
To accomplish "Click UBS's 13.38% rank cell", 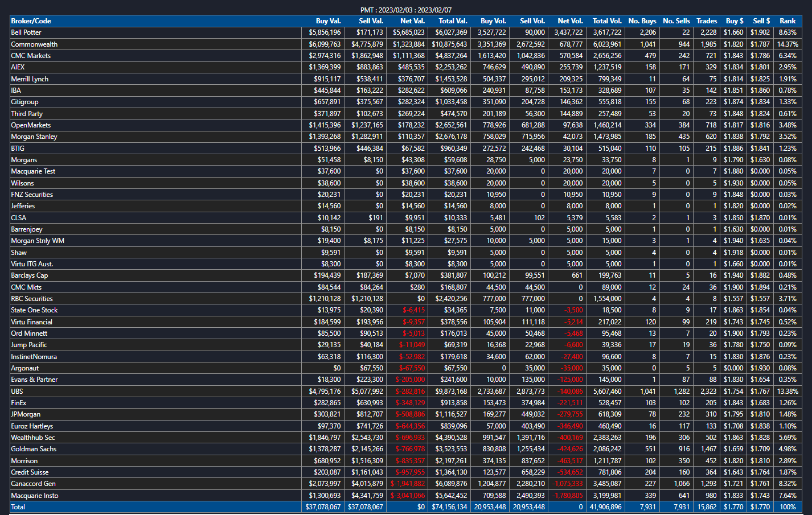I will point(788,392).
